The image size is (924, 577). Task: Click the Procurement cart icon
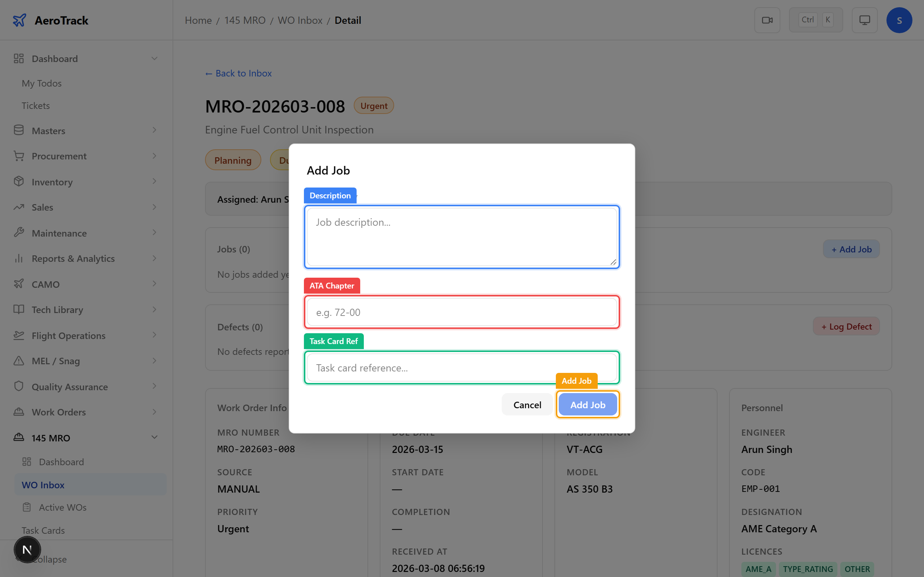18,156
